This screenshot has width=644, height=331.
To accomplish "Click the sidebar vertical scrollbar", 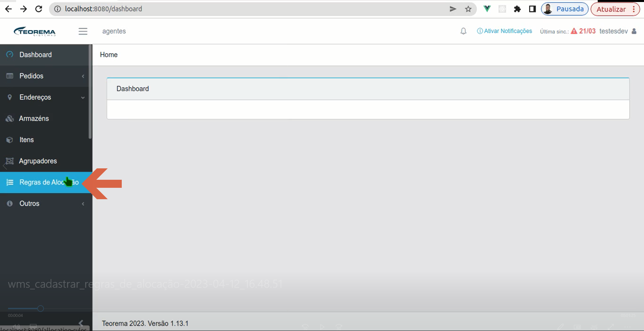I will point(90,92).
